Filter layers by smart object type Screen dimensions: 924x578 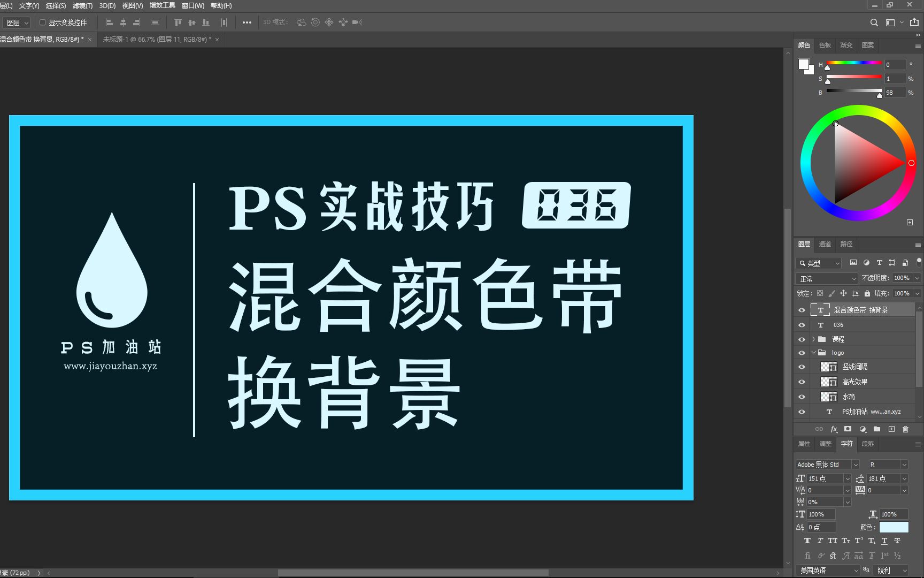coord(905,263)
